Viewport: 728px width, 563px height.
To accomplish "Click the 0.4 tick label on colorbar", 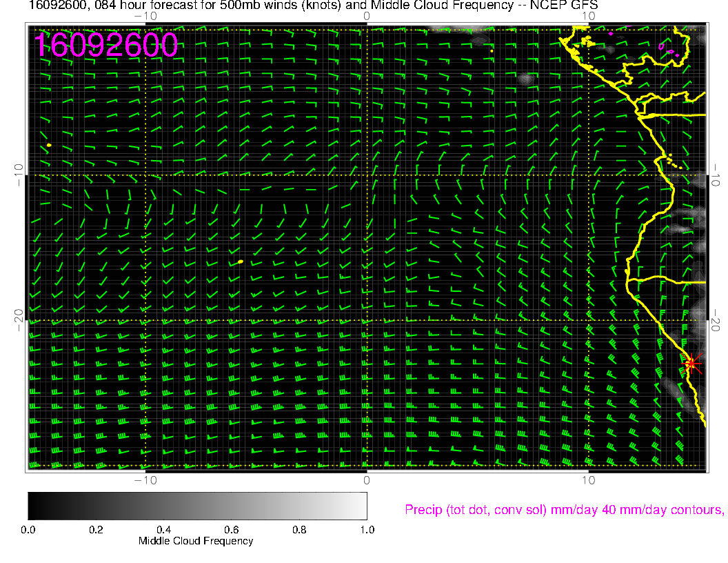I will 163,530.
